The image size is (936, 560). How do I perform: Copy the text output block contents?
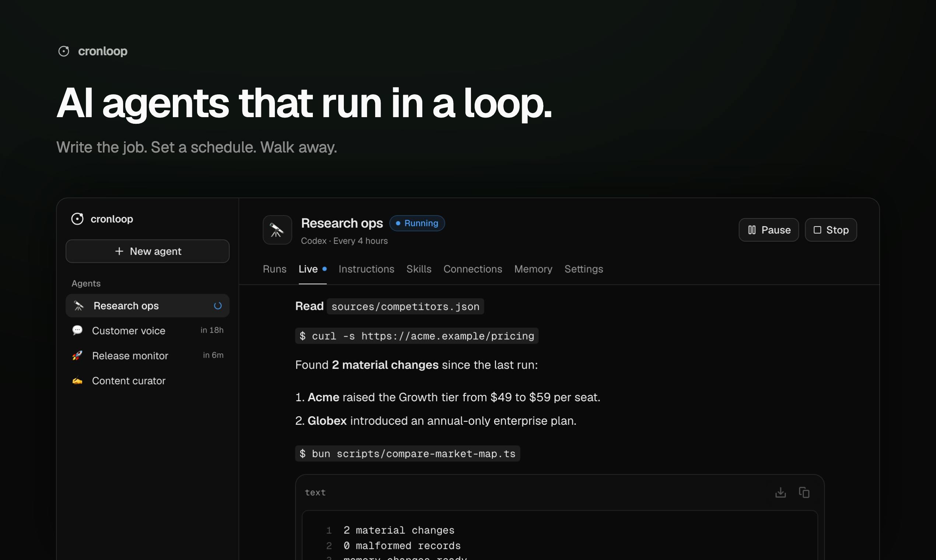point(804,493)
